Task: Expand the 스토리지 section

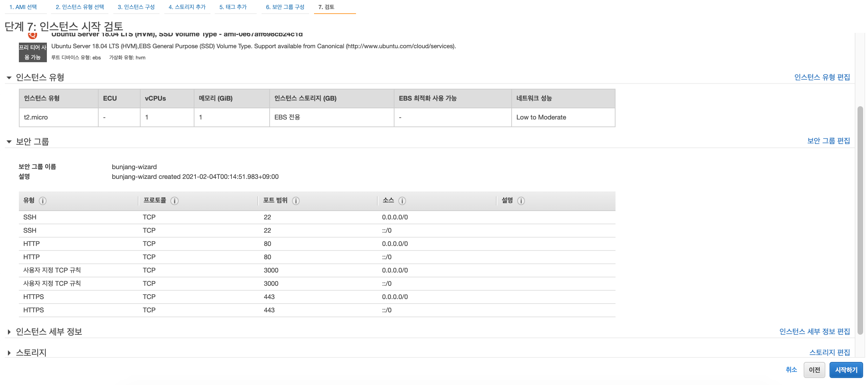Action: pos(9,353)
